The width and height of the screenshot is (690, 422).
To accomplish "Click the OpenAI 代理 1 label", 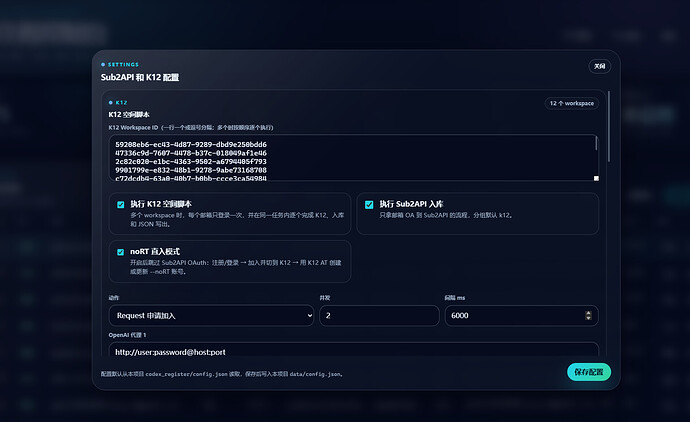I will tap(127, 335).
